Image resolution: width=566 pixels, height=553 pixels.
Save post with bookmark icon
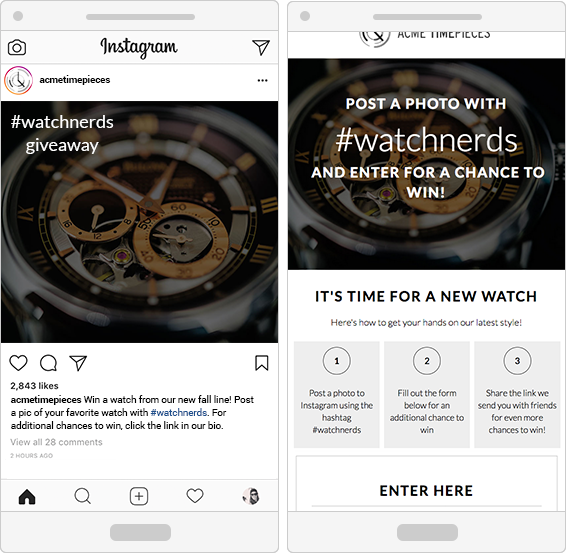262,363
